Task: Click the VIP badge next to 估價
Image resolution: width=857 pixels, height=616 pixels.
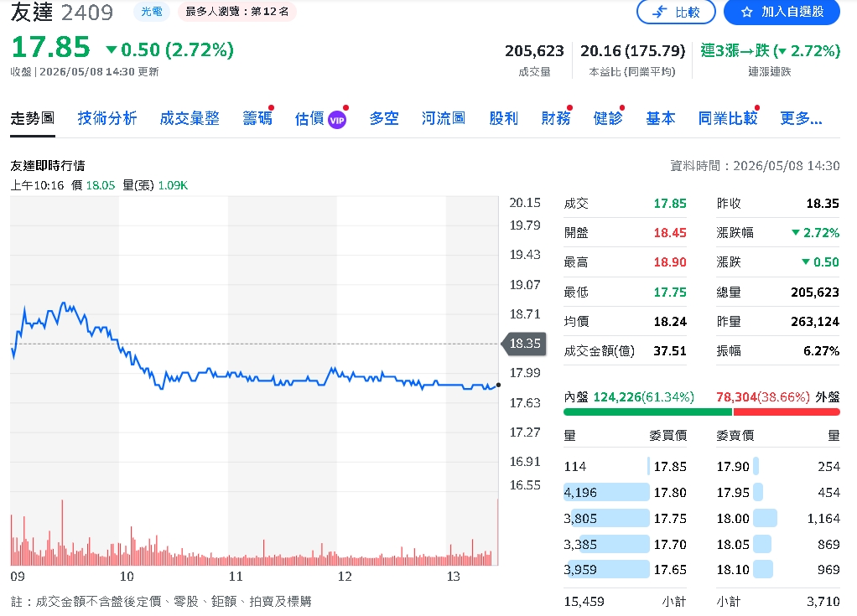Action: point(337,120)
